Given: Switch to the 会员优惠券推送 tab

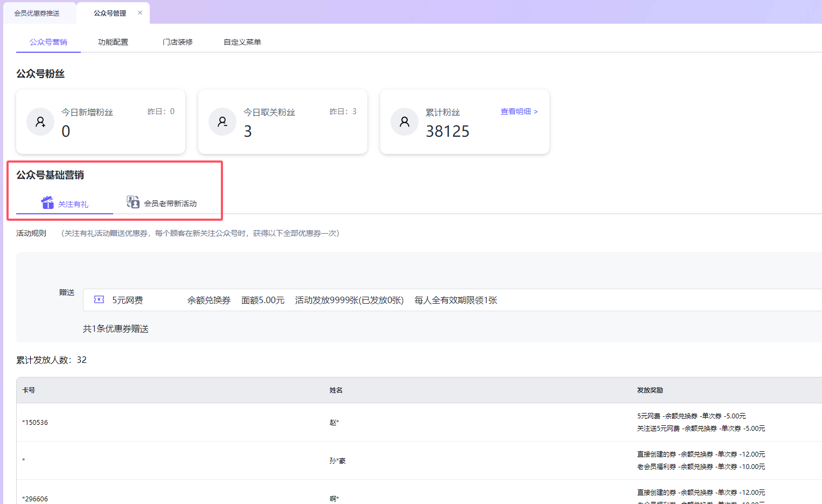Looking at the screenshot, I should [37, 13].
